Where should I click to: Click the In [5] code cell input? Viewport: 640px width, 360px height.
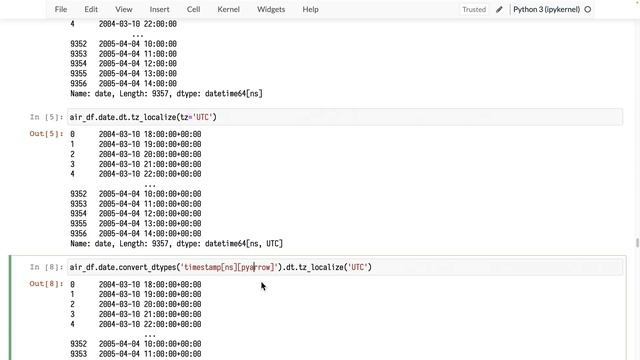click(345, 117)
